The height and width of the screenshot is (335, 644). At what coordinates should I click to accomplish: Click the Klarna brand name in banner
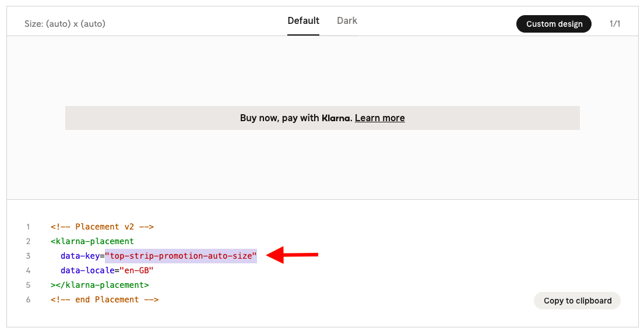click(x=336, y=118)
